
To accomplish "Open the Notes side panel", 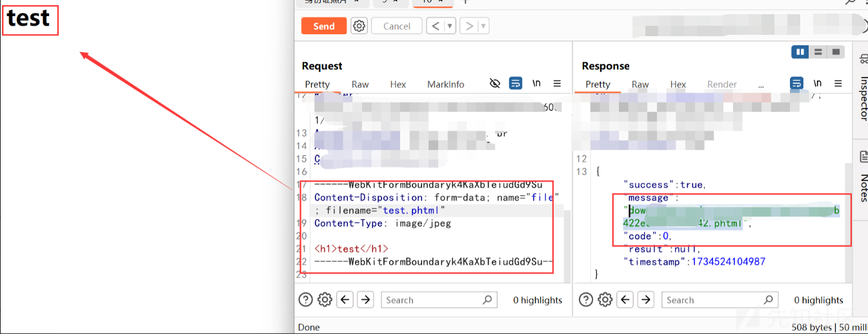I will coord(863,187).
